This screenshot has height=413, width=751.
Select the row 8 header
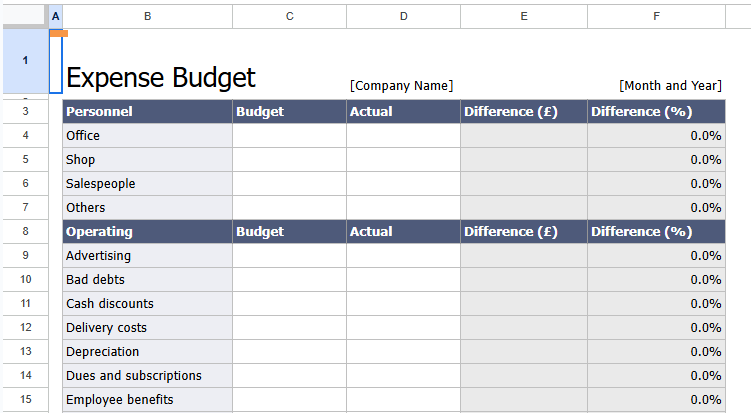pos(24,231)
